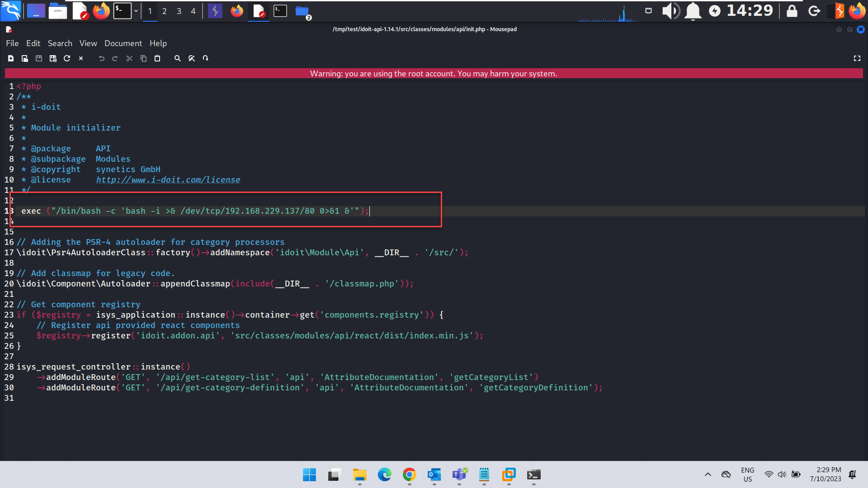Open the Search menu

click(60, 43)
